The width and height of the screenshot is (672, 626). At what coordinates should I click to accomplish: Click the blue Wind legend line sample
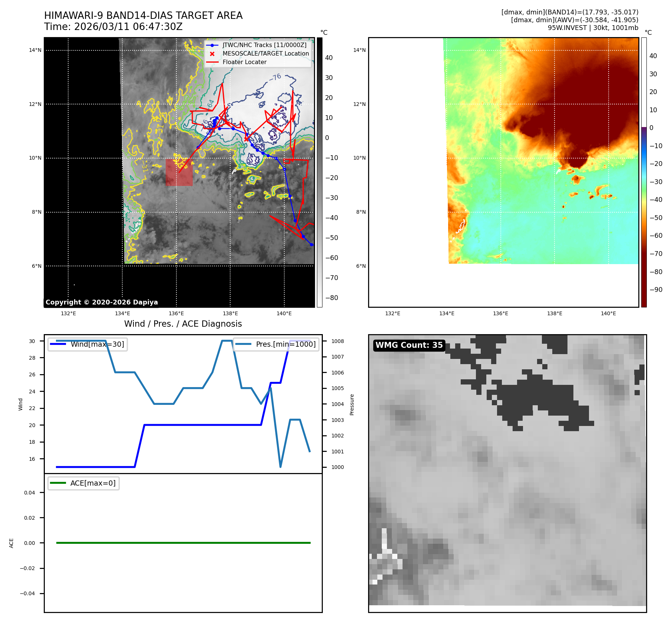(58, 344)
